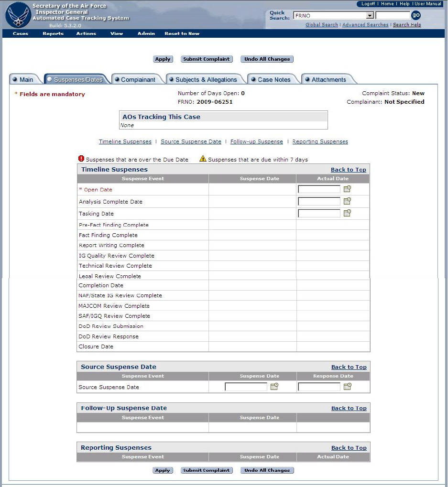Viewport: 448px width, 487px height.
Task: Open the Global Search link
Action: point(322,24)
